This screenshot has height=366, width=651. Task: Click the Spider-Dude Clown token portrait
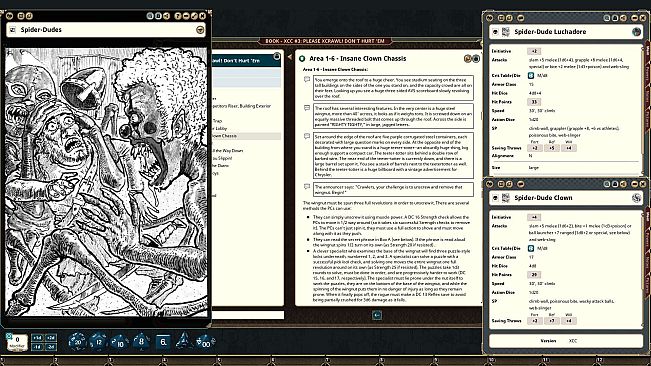pos(636,198)
